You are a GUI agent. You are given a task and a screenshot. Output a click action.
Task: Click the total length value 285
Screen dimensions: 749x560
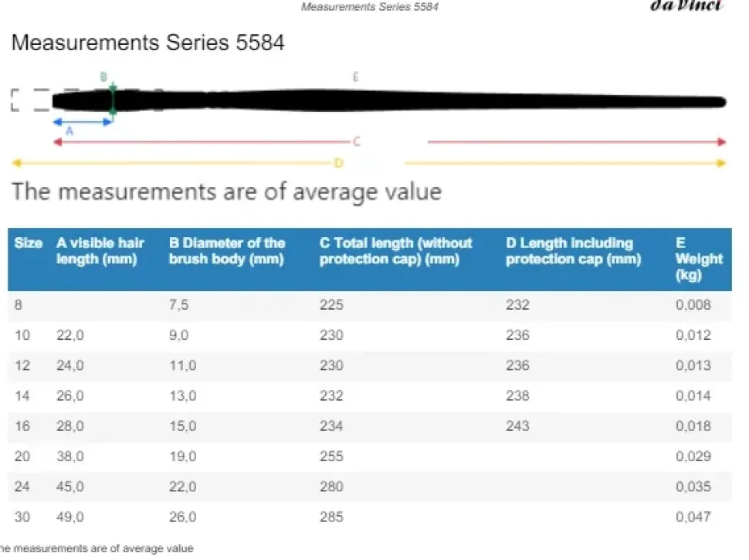[331, 517]
